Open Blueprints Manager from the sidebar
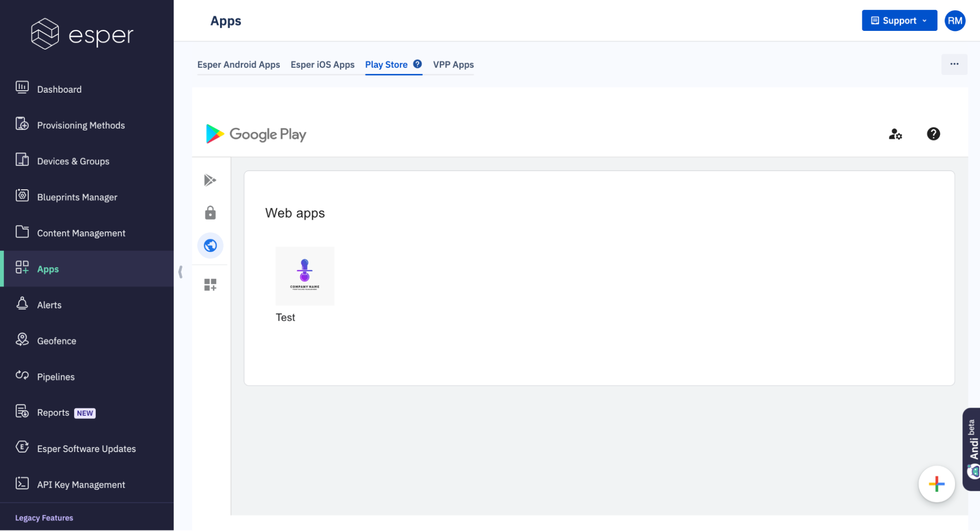Image resolution: width=980 pixels, height=531 pixels. [77, 197]
